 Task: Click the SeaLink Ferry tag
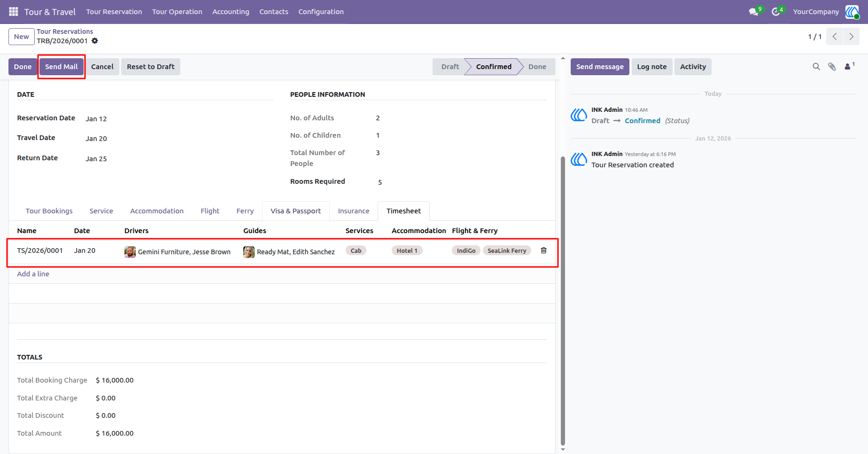[x=507, y=250]
